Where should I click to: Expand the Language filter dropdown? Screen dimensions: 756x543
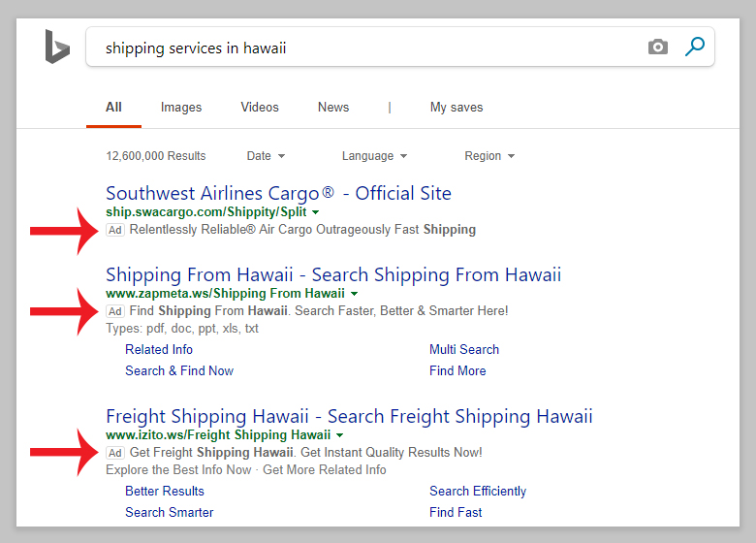coord(374,156)
